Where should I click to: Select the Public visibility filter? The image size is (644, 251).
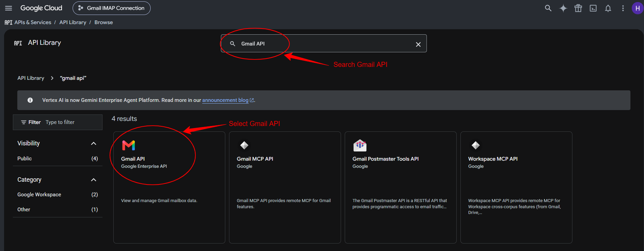58,159
